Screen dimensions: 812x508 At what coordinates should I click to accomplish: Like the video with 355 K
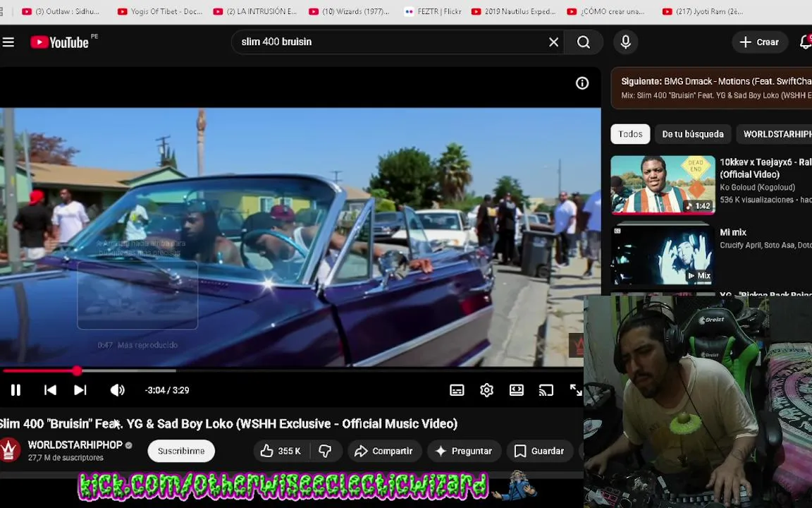pos(281,451)
